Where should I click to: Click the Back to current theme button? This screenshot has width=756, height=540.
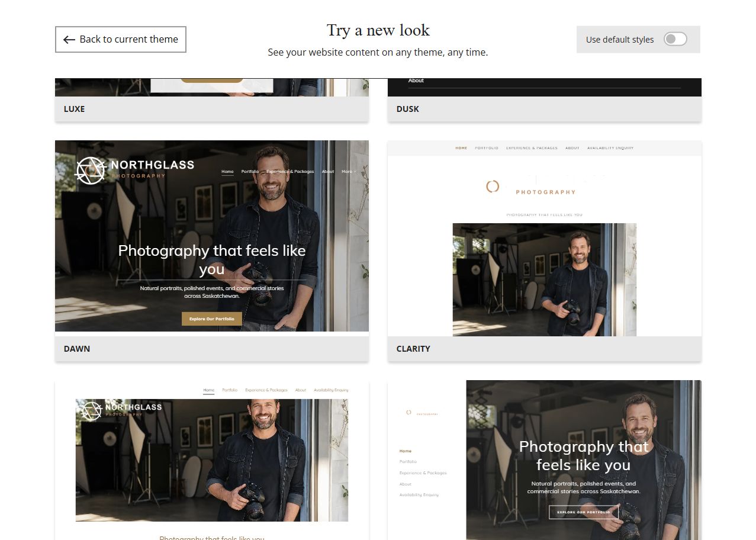[x=121, y=39]
